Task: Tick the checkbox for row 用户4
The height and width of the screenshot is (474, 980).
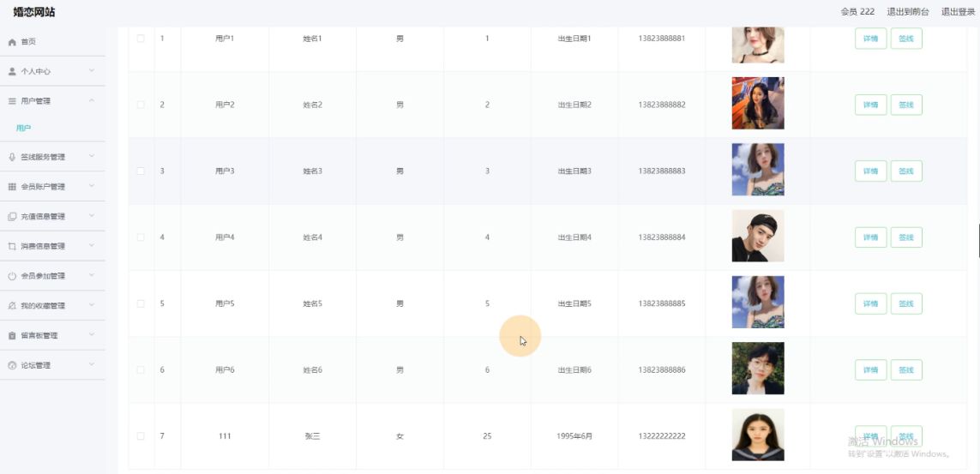Action: [x=141, y=237]
